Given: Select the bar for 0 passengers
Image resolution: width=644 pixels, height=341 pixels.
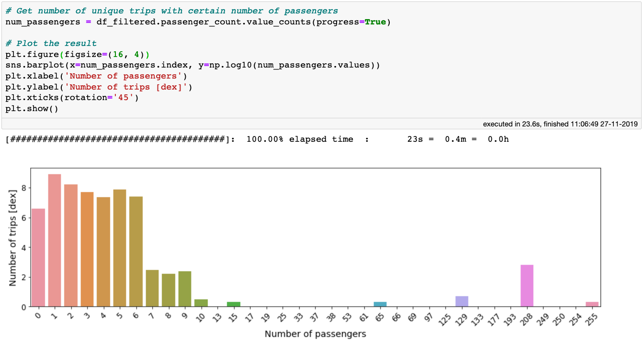Looking at the screenshot, I should point(38,258).
